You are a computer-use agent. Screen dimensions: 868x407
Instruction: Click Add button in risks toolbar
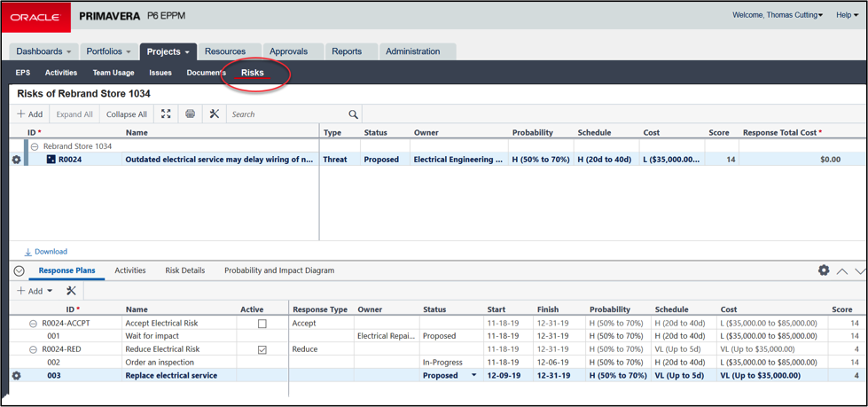coord(30,114)
